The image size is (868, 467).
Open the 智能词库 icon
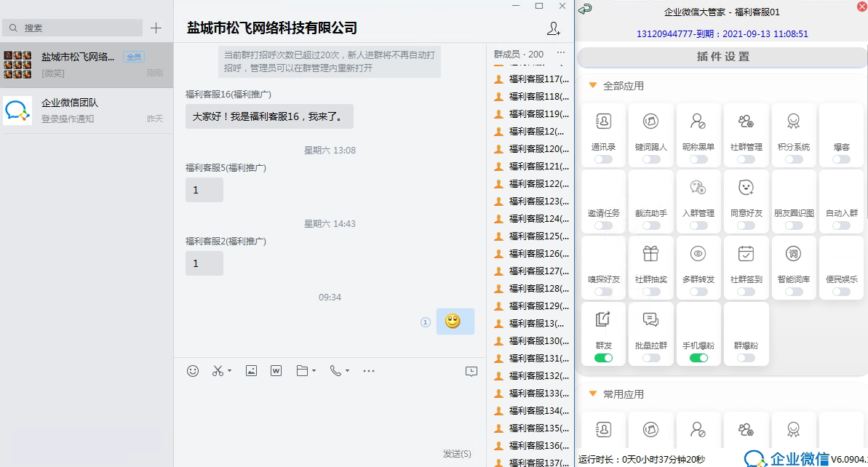point(793,253)
